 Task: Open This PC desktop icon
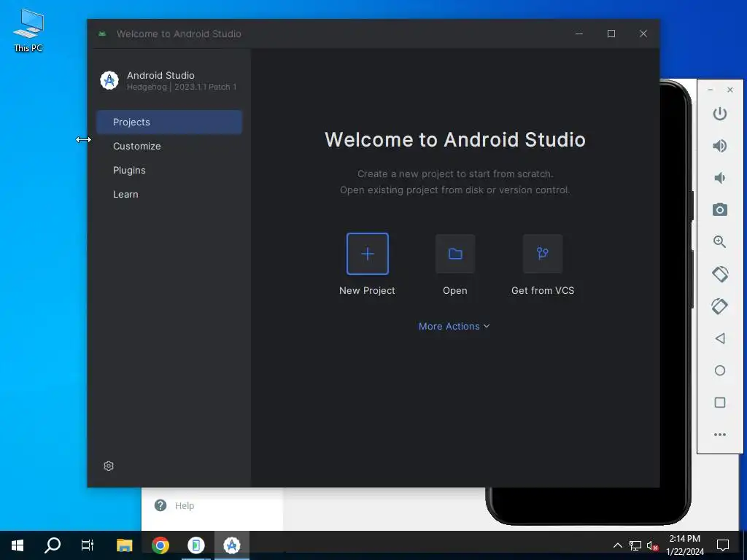28,30
